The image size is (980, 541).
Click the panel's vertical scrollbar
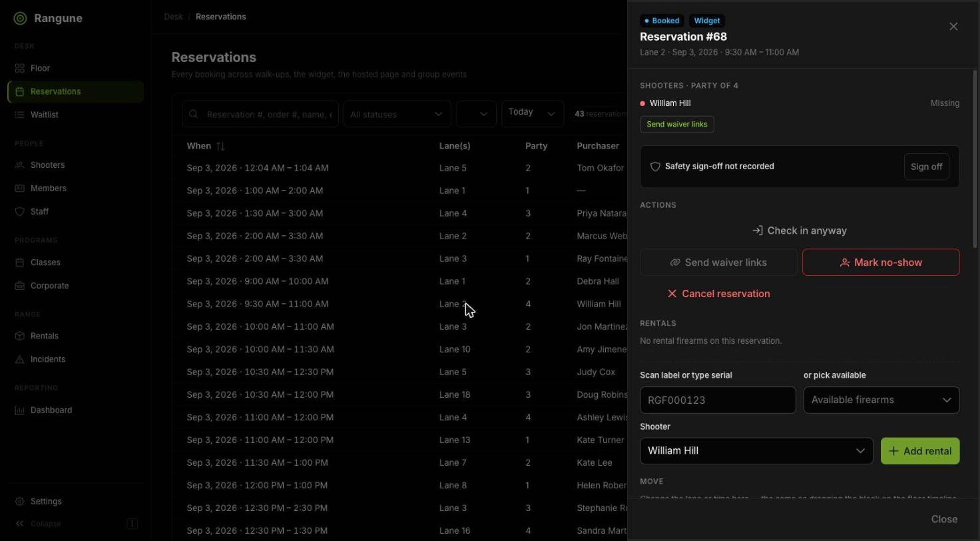coord(975,159)
